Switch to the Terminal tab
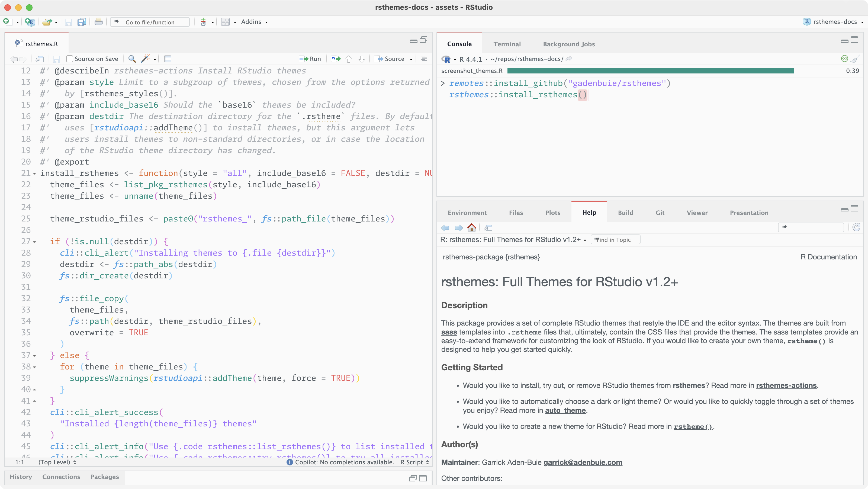868x489 pixels. click(x=507, y=44)
